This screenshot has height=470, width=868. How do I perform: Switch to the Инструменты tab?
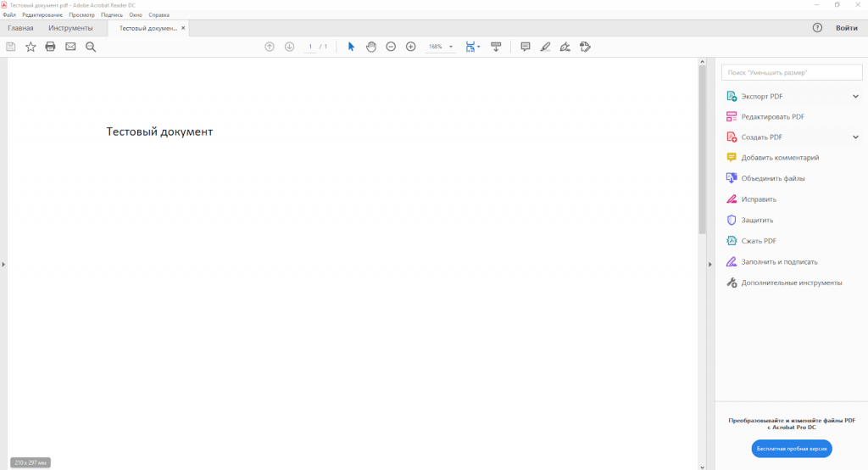tap(70, 28)
